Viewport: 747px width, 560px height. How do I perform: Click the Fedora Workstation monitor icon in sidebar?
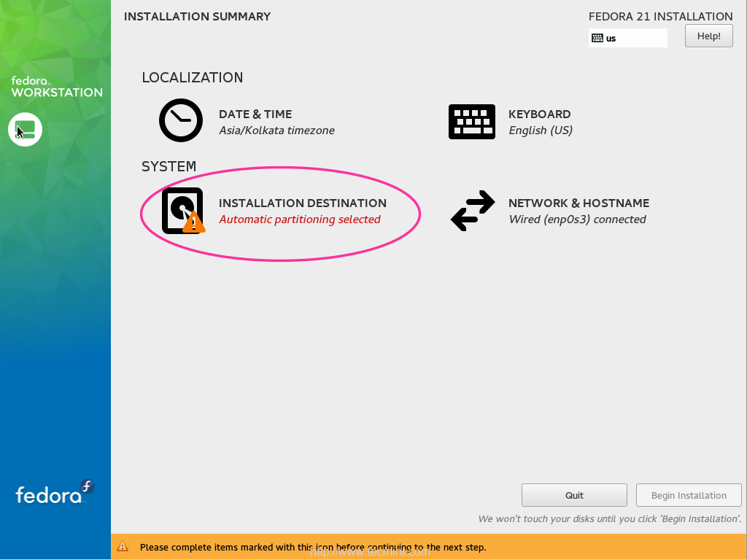pos(26,130)
